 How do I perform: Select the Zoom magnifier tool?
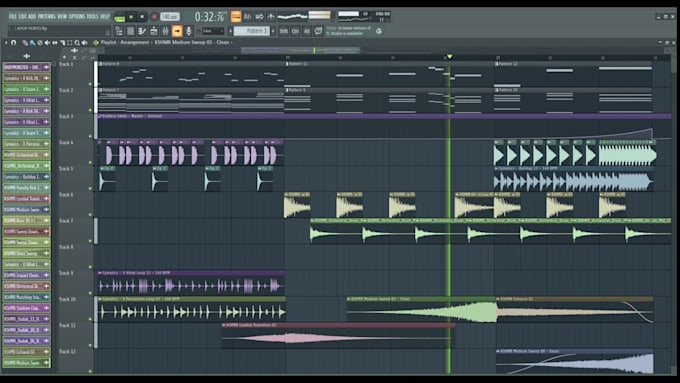(77, 43)
